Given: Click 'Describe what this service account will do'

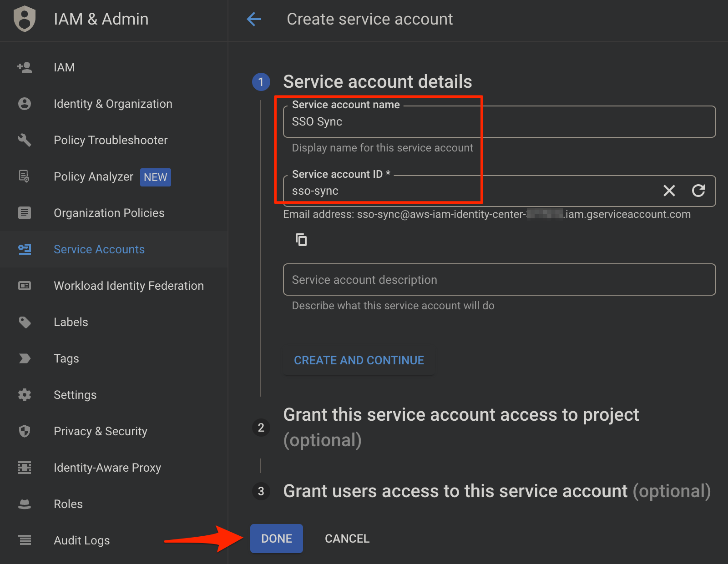Looking at the screenshot, I should pyautogui.click(x=393, y=306).
